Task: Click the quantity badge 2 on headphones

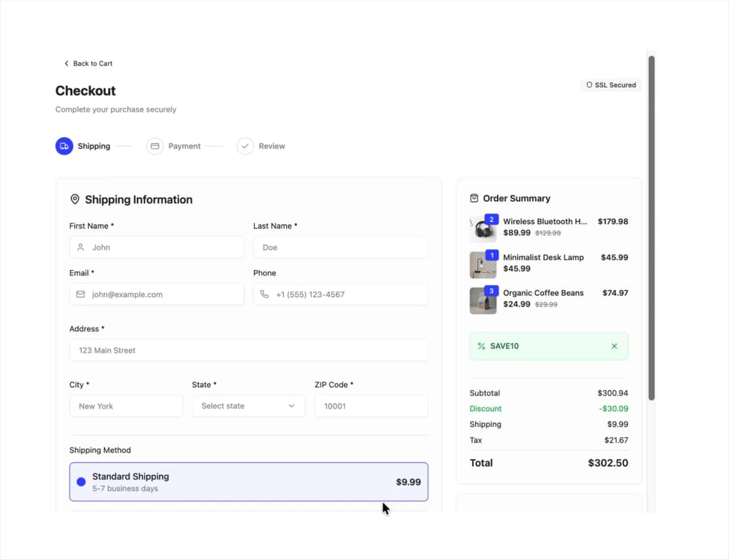Action: (491, 219)
